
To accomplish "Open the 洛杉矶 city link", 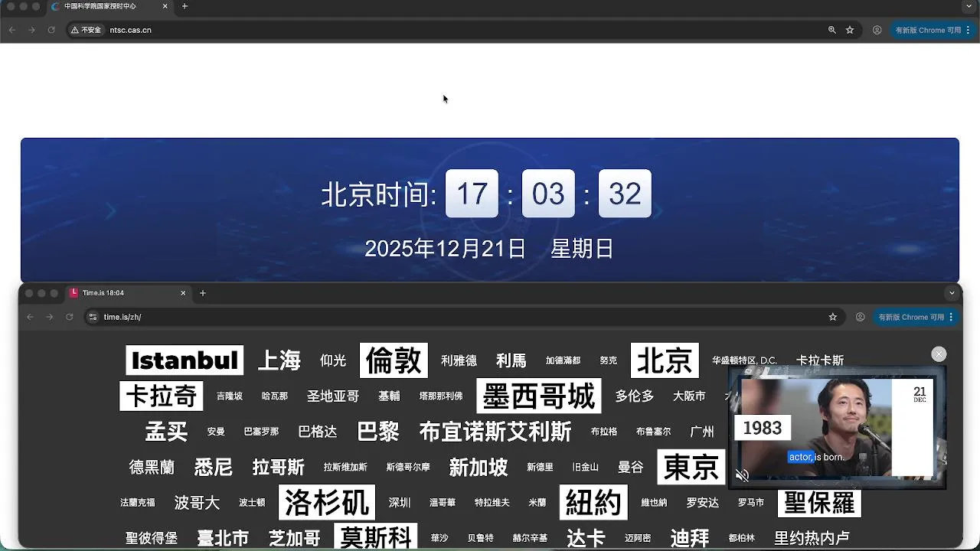I will 327,503.
